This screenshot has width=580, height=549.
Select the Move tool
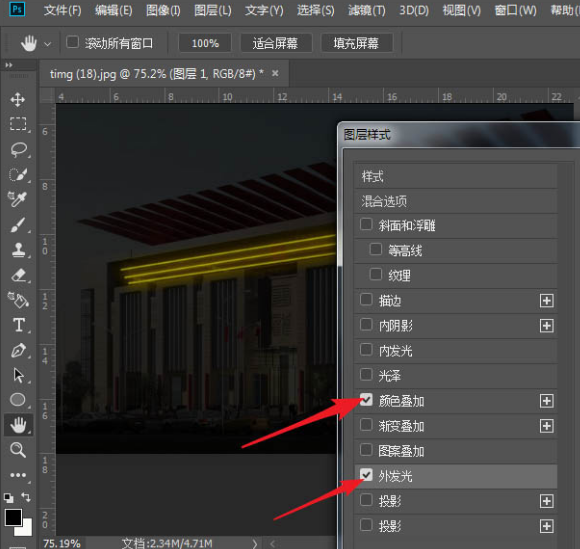click(x=17, y=100)
